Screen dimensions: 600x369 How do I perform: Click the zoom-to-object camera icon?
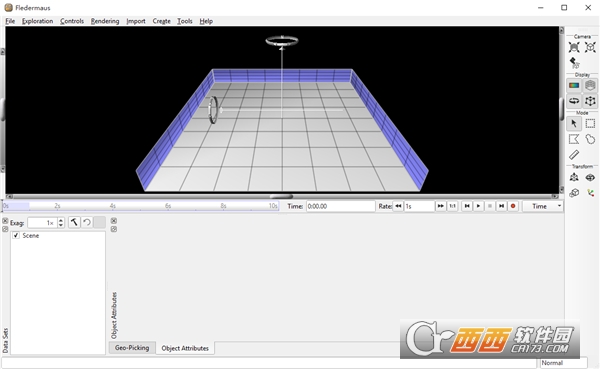pos(590,47)
